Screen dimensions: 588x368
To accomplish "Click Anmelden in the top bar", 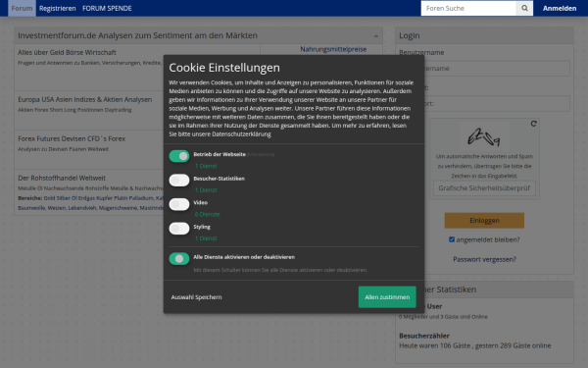I will [560, 8].
